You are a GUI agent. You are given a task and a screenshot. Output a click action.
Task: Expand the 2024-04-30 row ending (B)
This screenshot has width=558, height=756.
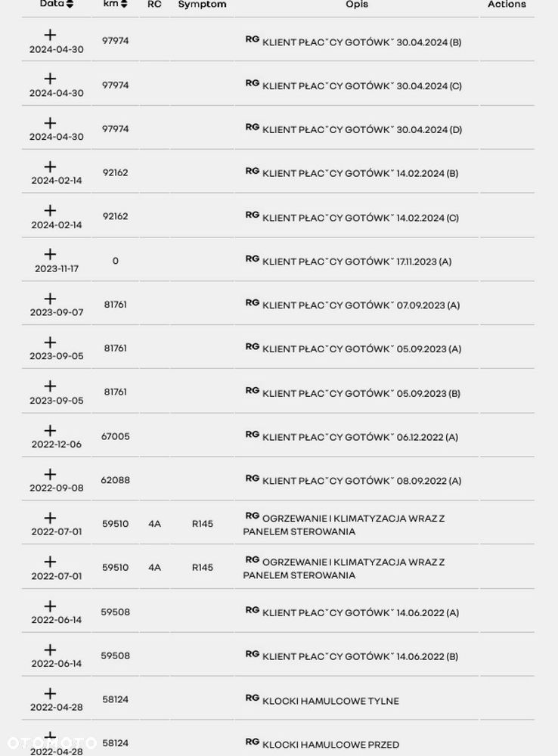50,35
